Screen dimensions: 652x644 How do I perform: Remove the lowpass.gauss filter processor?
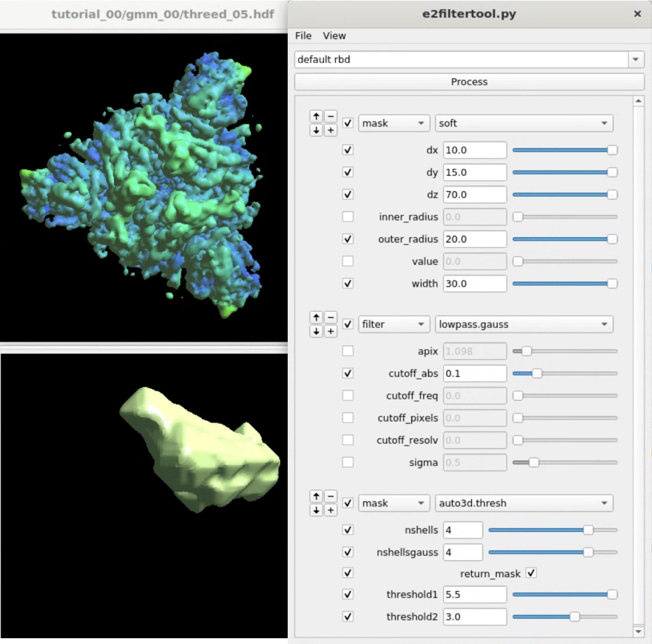click(330, 317)
